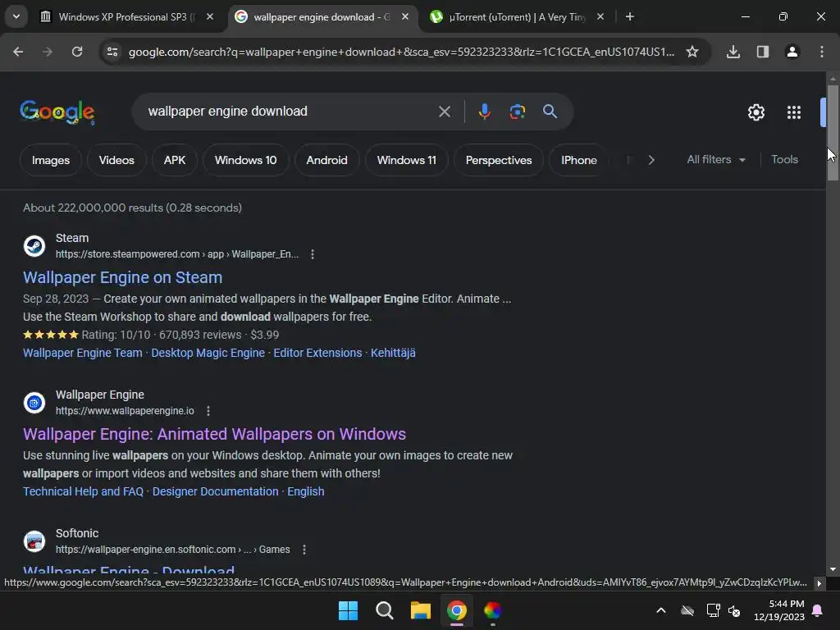Select the Perspectives filter chip

[x=499, y=160]
